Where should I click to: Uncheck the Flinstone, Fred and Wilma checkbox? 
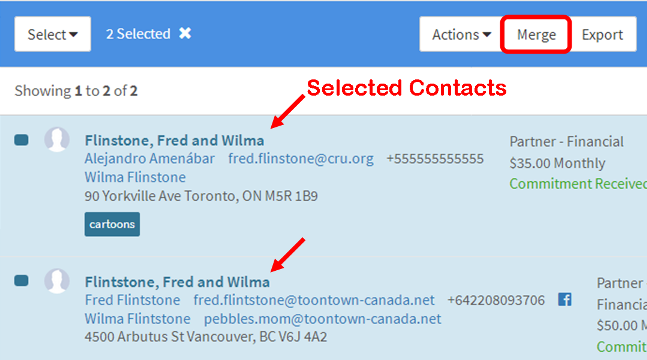(21, 140)
